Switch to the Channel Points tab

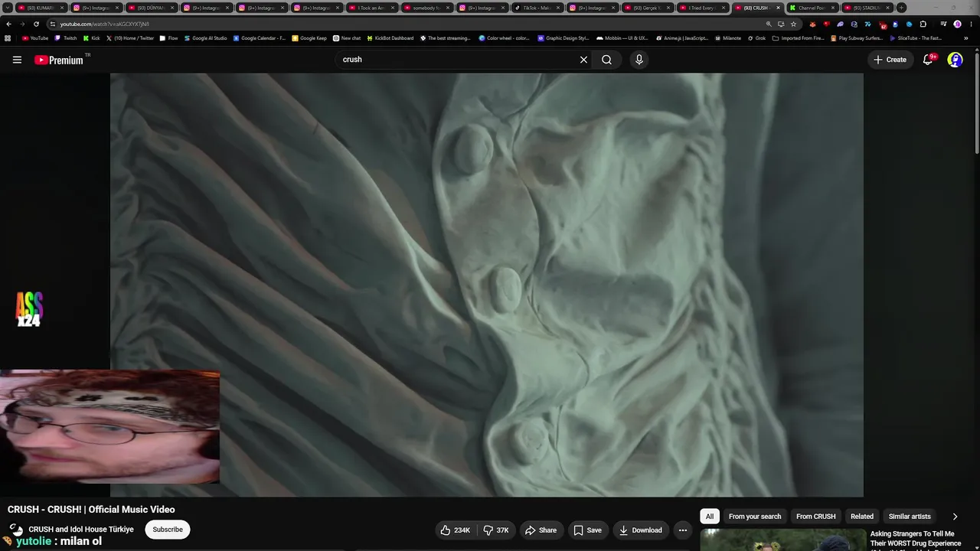pyautogui.click(x=812, y=8)
